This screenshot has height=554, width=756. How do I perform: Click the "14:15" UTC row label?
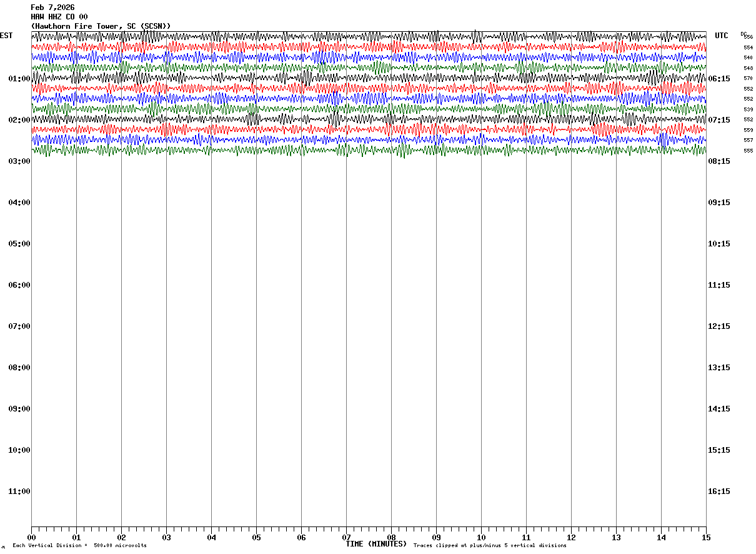click(719, 409)
